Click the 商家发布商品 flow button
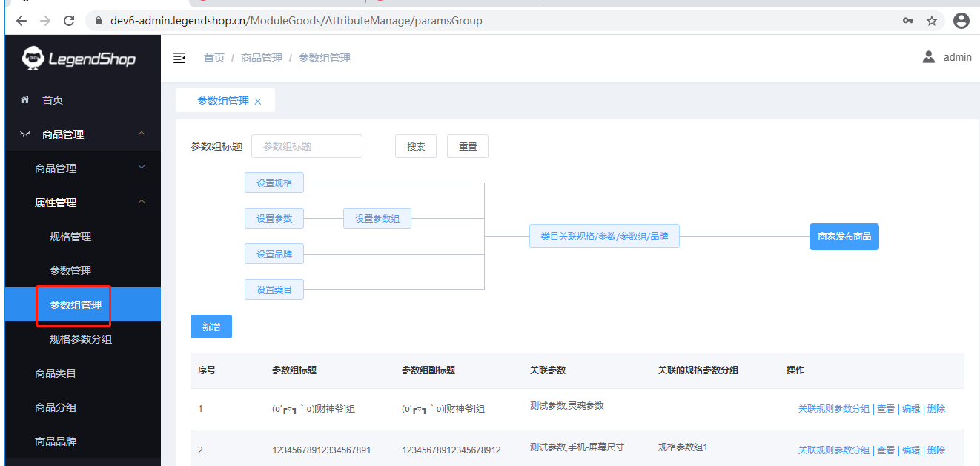The width and height of the screenshot is (980, 466). (x=844, y=237)
